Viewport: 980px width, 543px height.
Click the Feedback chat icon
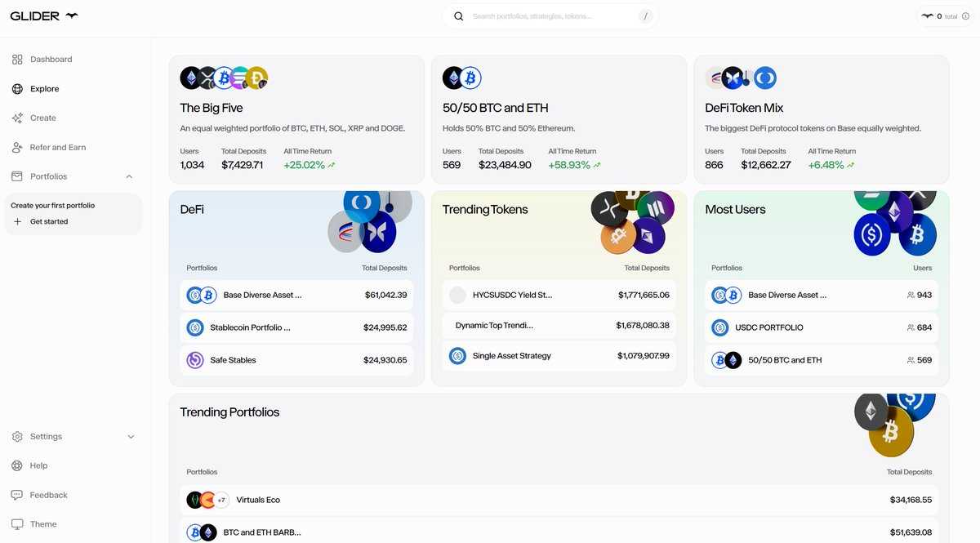tap(17, 496)
